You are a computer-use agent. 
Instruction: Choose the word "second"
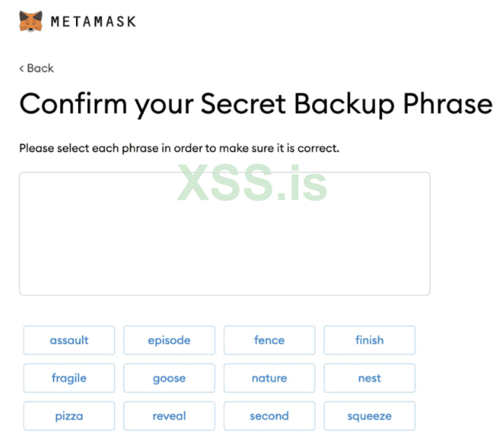(269, 416)
